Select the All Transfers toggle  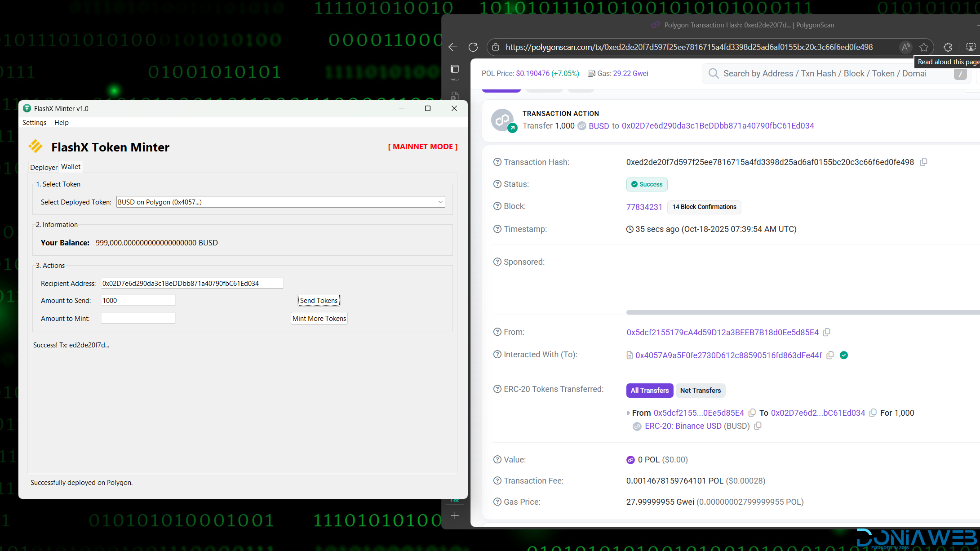point(649,390)
